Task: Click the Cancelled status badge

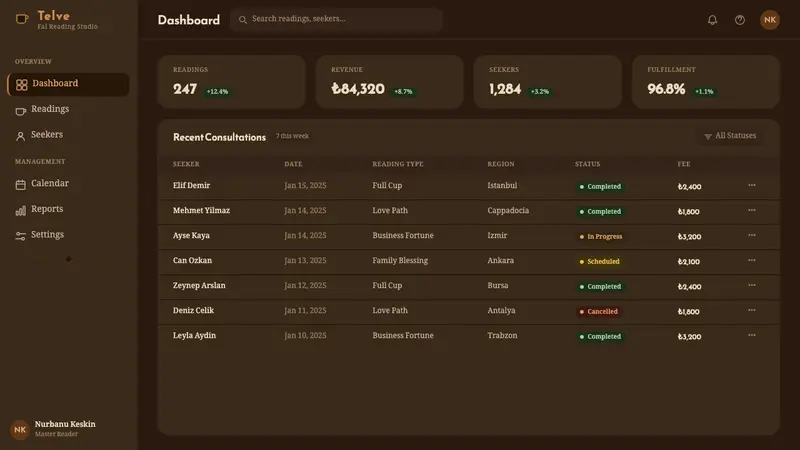Action: click(x=598, y=311)
